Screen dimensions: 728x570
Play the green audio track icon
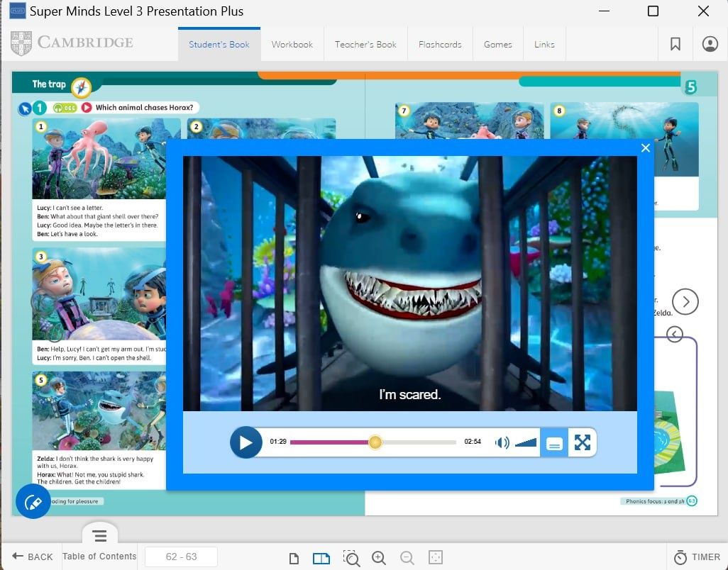point(65,108)
